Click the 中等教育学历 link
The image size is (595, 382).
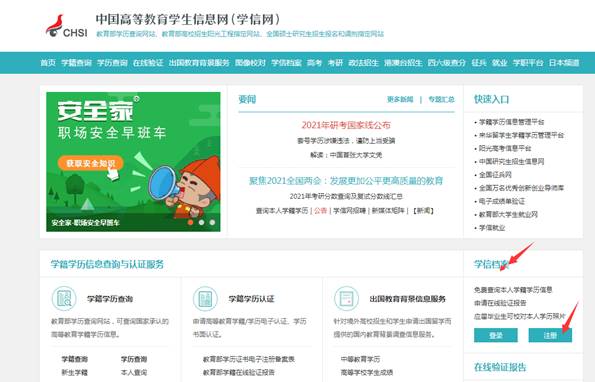[360, 359]
